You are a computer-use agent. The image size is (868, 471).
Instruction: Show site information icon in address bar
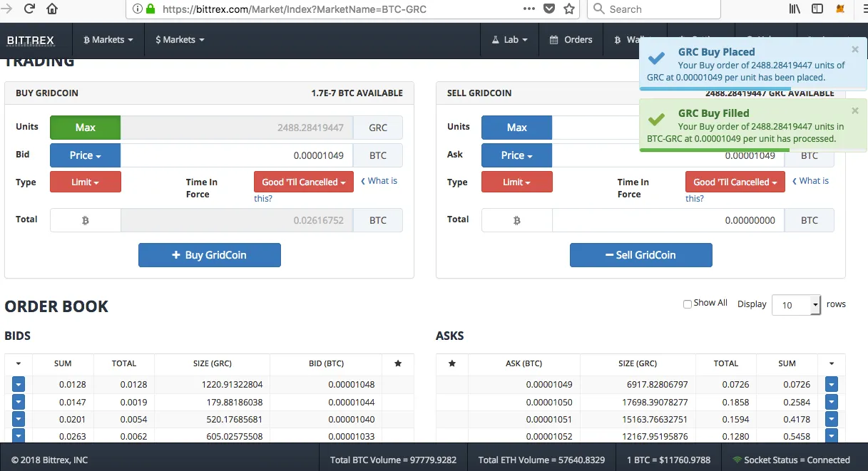point(138,9)
